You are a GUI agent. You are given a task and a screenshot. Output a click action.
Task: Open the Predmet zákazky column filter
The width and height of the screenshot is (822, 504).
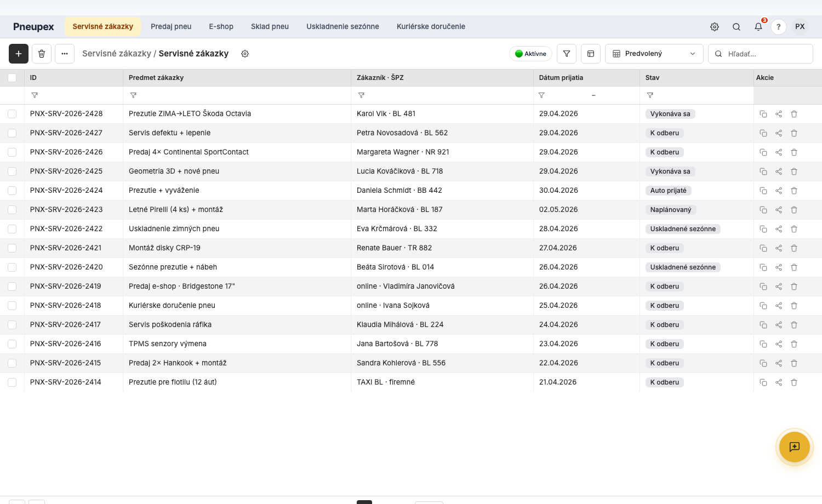coord(133,95)
